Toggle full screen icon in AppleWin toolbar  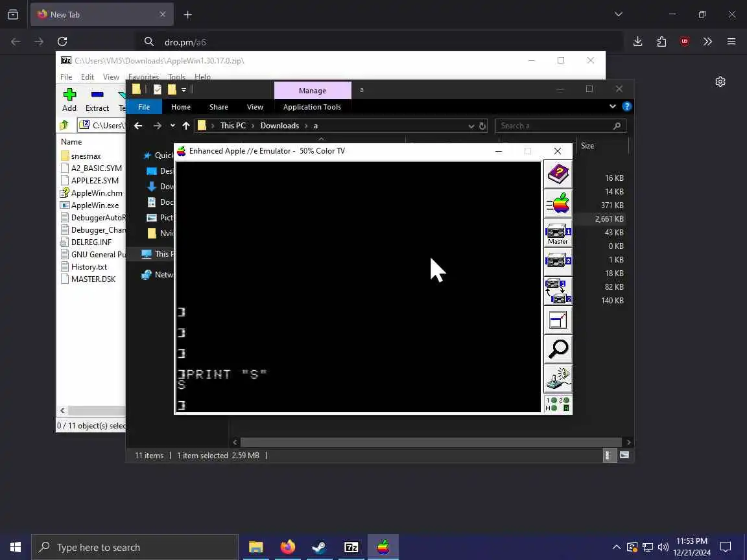(558, 320)
